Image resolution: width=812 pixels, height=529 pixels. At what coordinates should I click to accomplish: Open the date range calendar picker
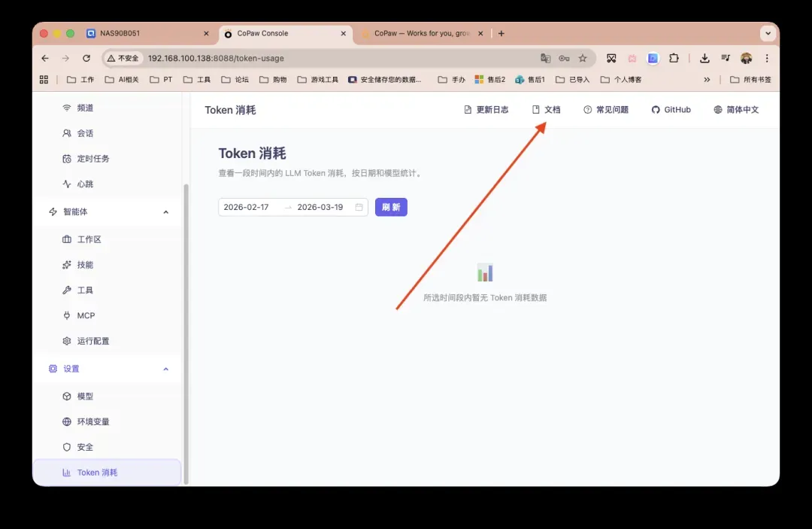(x=358, y=206)
